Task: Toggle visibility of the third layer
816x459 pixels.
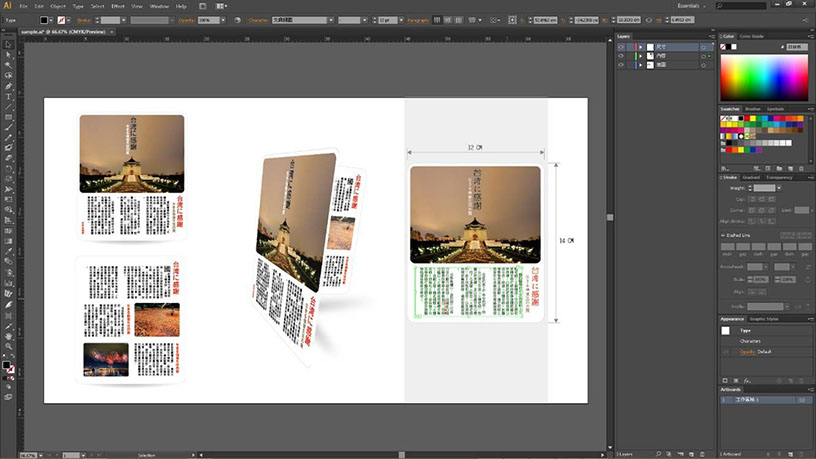Action: pyautogui.click(x=621, y=64)
